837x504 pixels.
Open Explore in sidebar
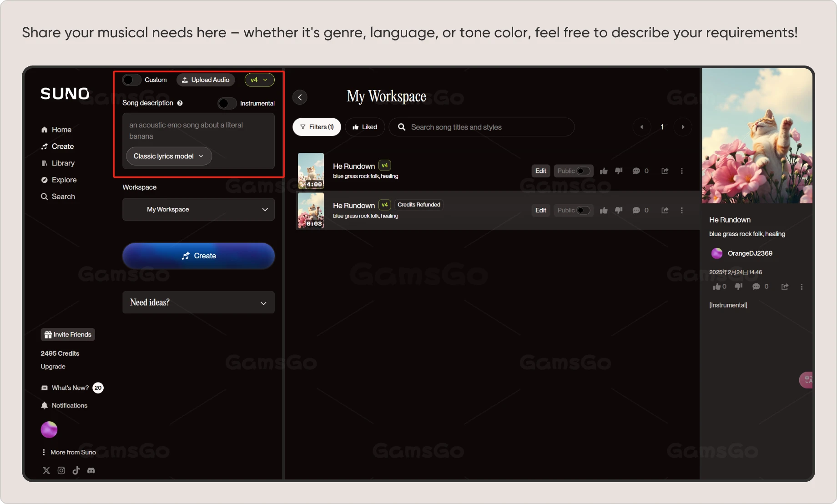pos(59,180)
